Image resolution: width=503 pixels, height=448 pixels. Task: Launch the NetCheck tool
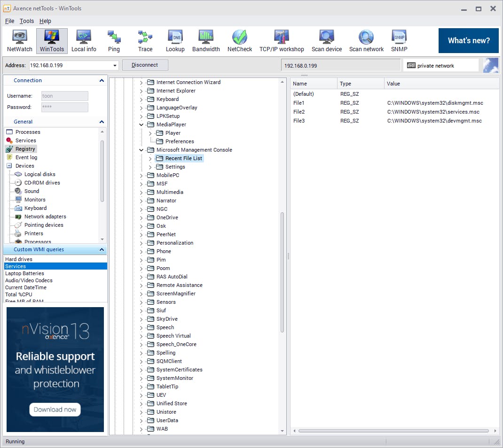tap(240, 41)
